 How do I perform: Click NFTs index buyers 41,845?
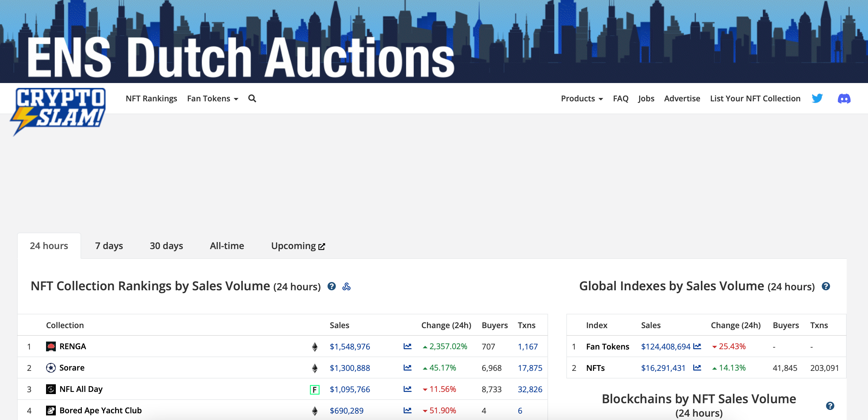[785, 368]
